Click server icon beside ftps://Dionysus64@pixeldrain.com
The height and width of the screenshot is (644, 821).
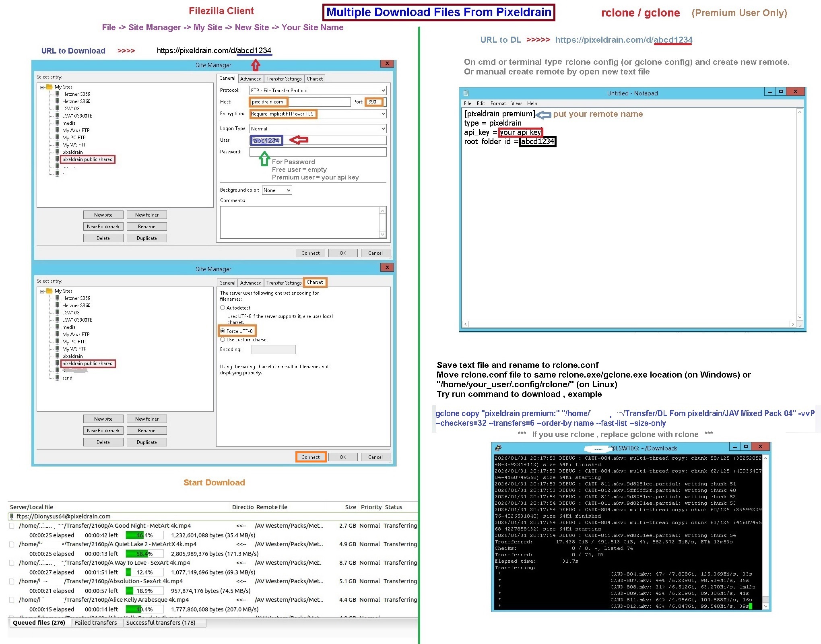point(12,516)
